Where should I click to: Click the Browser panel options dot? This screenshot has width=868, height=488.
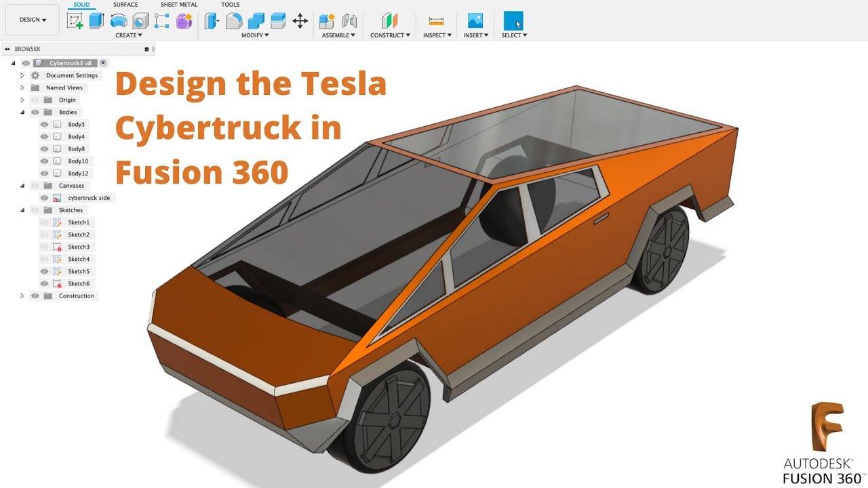pos(146,49)
